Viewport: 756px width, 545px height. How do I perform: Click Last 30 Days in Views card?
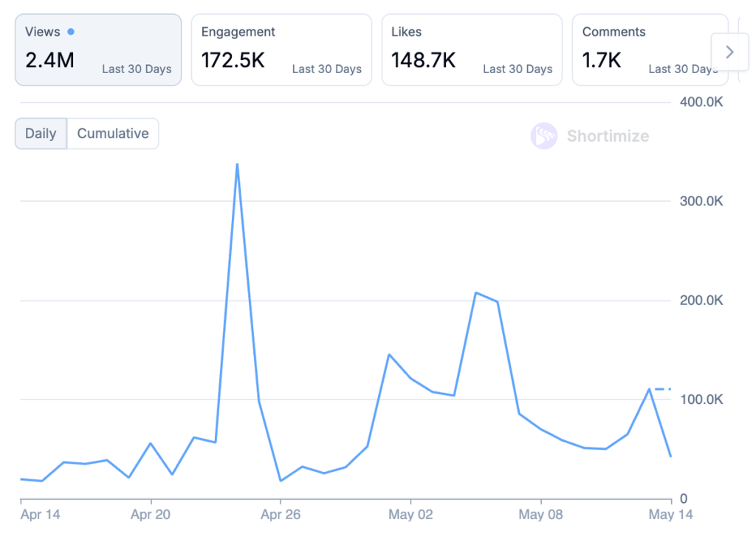point(137,69)
